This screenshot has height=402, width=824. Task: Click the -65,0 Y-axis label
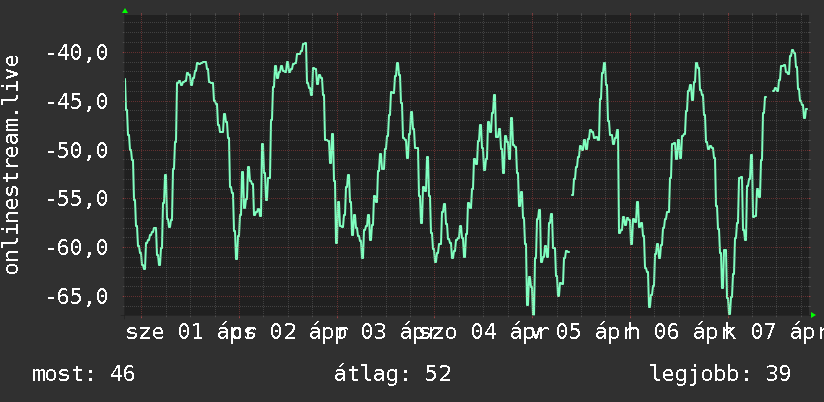pos(77,296)
